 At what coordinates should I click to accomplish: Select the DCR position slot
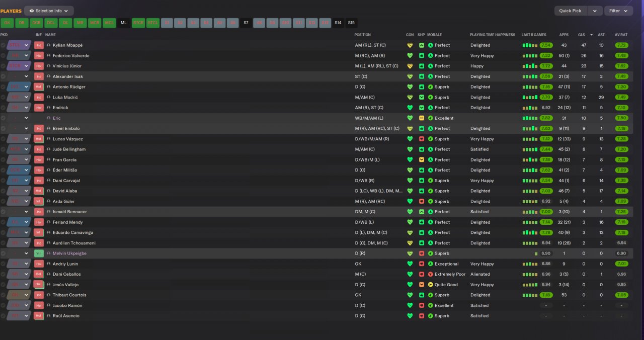pos(36,23)
